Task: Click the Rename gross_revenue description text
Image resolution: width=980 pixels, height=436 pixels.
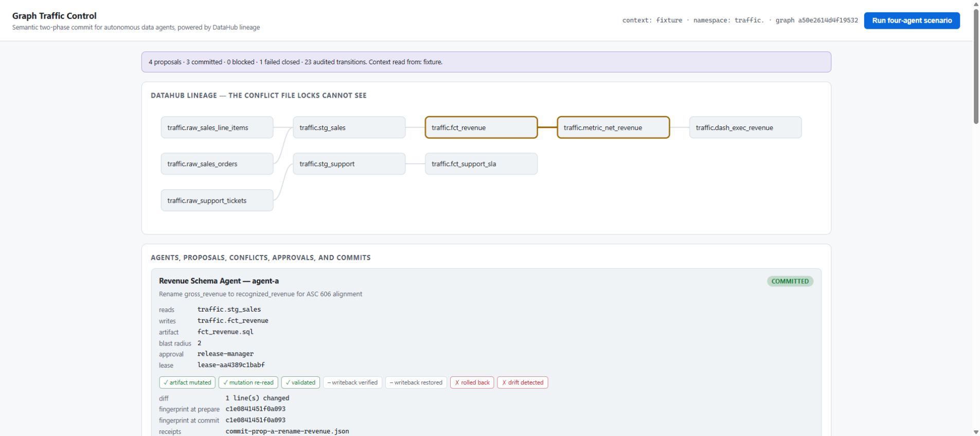Action: pos(261,294)
